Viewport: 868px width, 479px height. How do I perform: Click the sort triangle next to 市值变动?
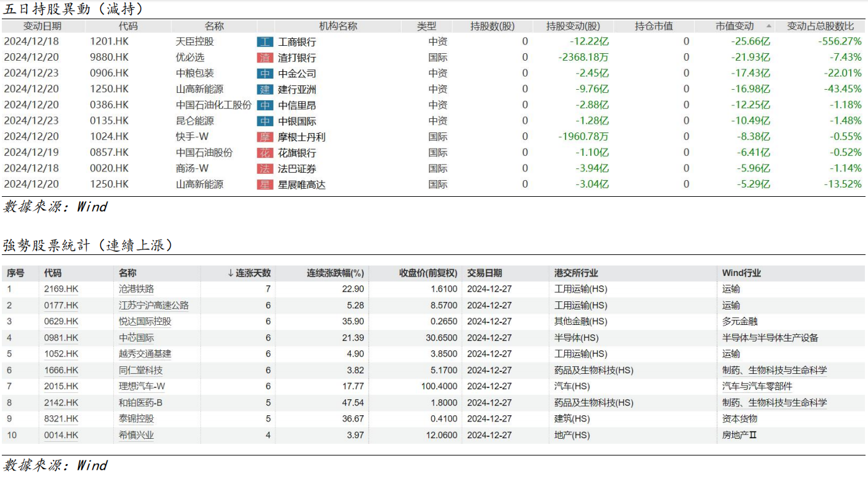point(768,27)
